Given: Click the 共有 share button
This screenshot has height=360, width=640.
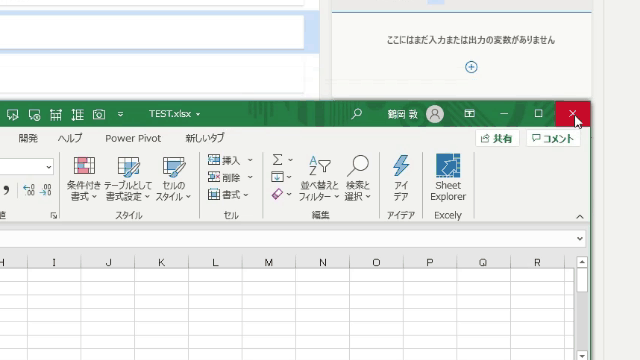Looking at the screenshot, I should [497, 139].
